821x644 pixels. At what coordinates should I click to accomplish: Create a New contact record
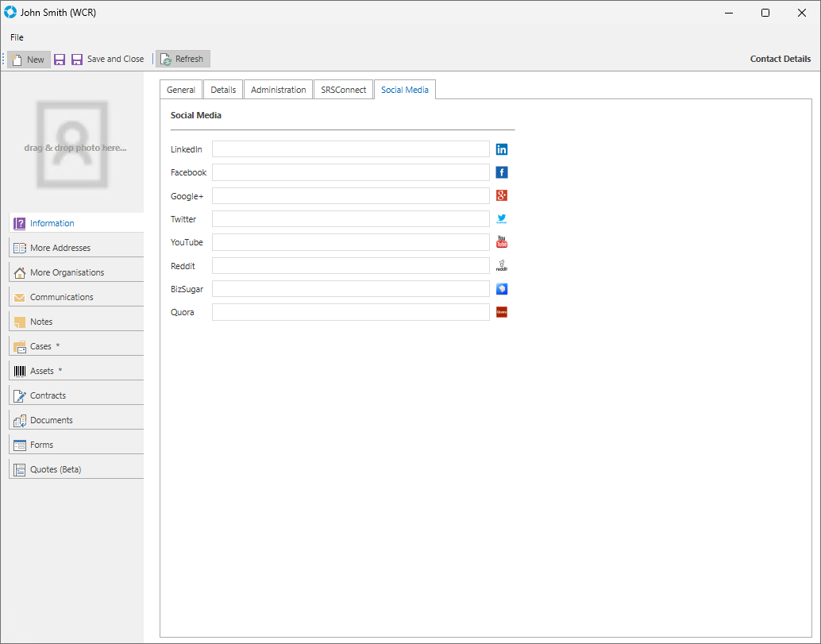tap(29, 60)
